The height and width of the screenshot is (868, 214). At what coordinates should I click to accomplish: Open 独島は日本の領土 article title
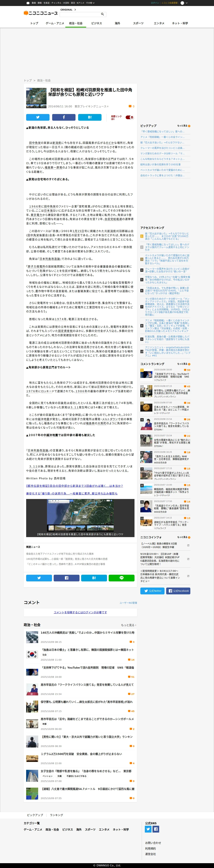click(87, 650)
